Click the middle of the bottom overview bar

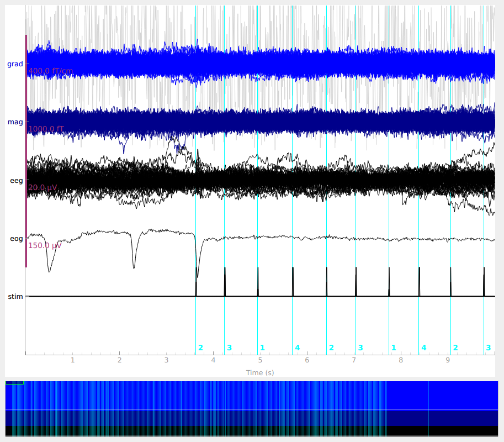(x=252, y=408)
